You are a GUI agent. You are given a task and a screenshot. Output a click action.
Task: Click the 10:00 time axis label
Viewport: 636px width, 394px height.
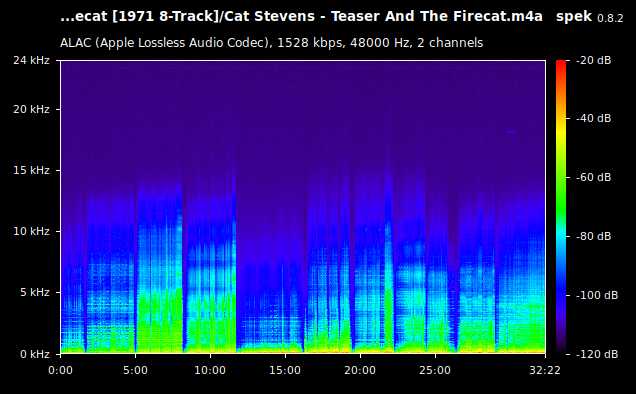[x=210, y=370]
